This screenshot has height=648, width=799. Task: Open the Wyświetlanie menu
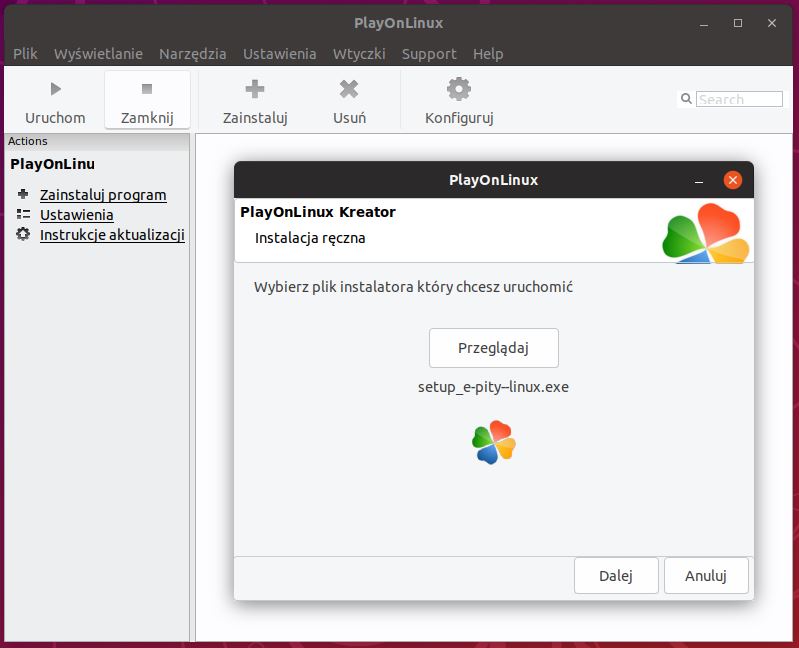coord(98,54)
